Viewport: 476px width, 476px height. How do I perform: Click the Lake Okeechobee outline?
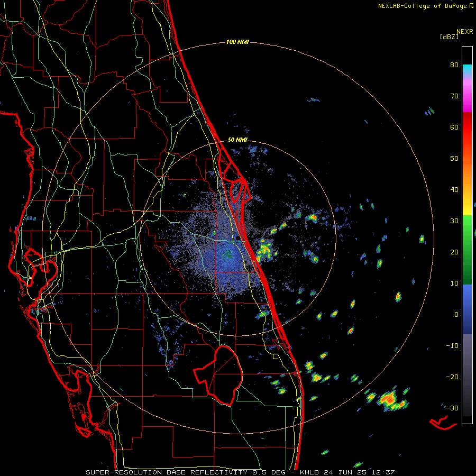point(218,375)
